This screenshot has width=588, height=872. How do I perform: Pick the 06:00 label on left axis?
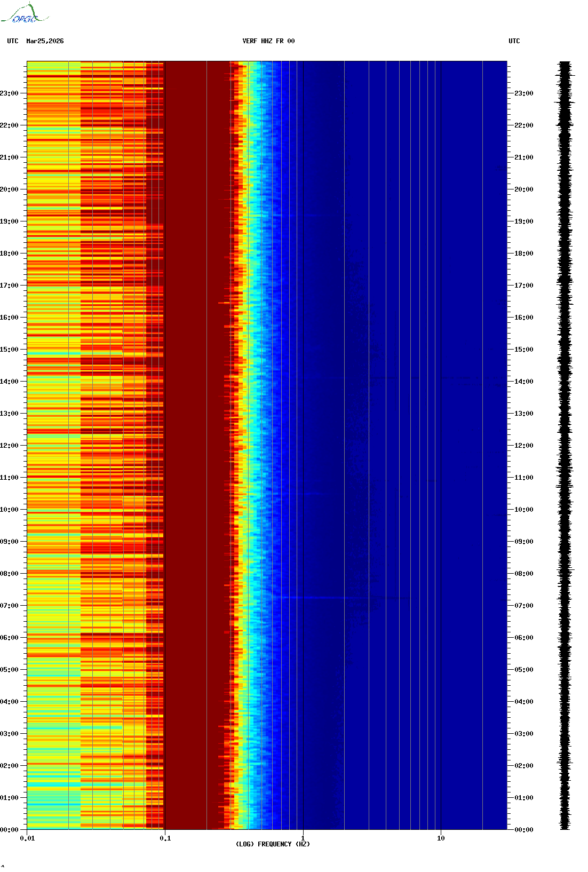pyautogui.click(x=9, y=638)
